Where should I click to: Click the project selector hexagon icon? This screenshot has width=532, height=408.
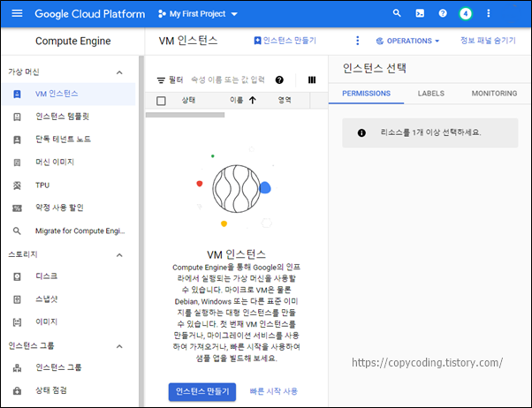(x=162, y=14)
